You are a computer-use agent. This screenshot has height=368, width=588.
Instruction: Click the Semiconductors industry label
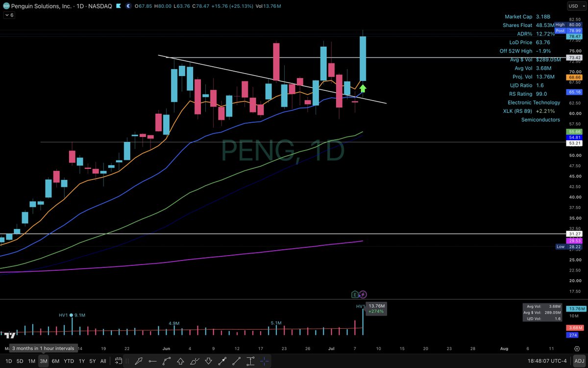tap(540, 119)
